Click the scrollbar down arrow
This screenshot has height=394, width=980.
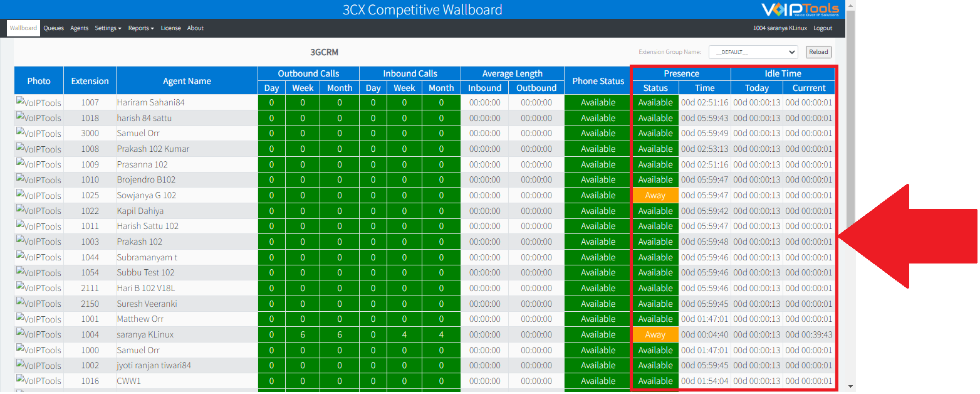(850, 386)
